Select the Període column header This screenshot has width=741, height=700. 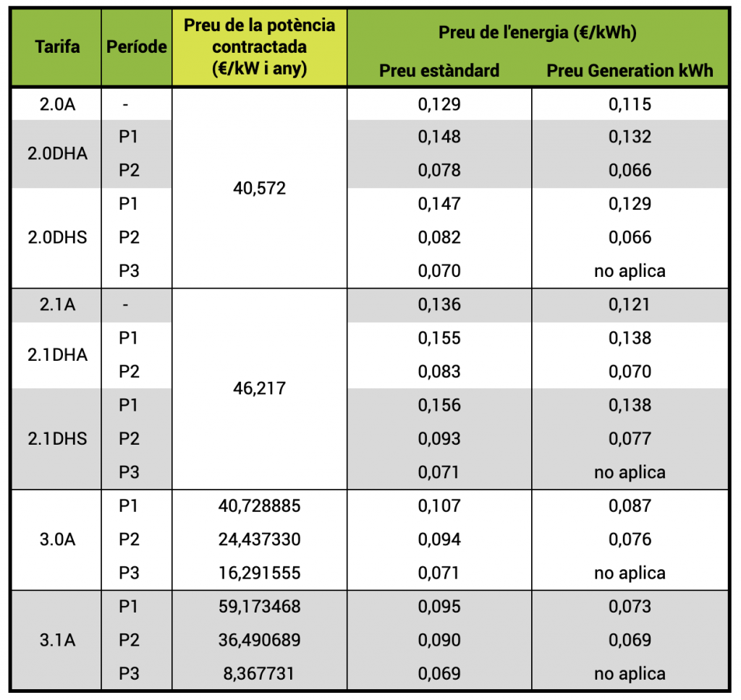[137, 47]
